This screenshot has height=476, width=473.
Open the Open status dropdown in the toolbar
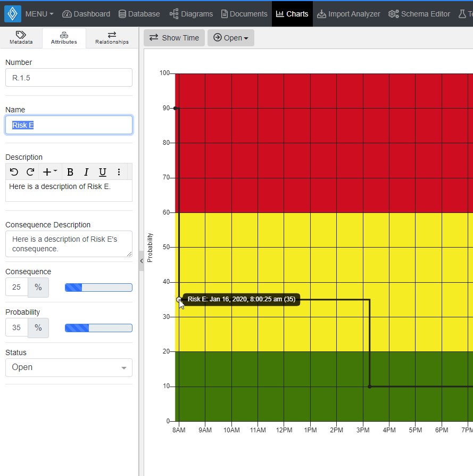230,38
